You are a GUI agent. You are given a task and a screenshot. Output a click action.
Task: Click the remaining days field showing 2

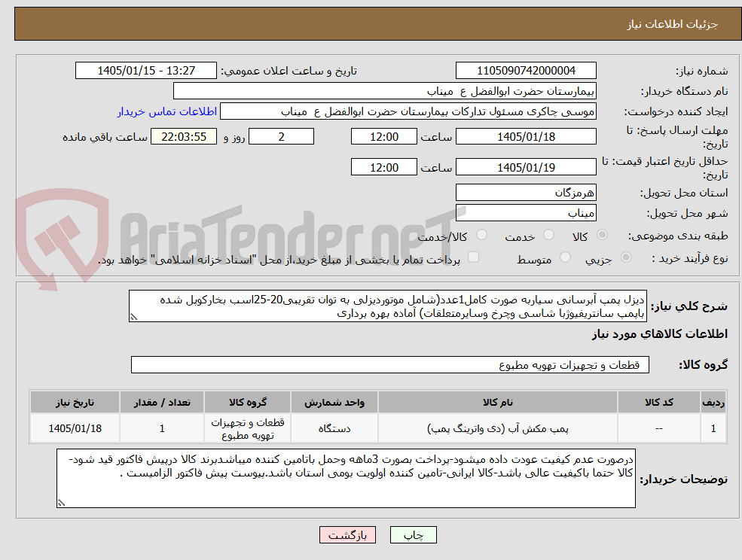pyautogui.click(x=281, y=137)
